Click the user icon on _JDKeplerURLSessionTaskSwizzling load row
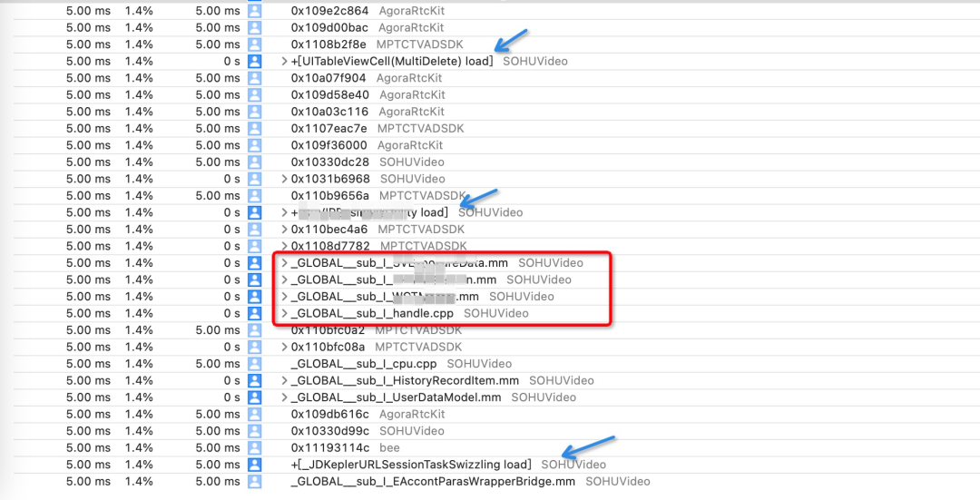The height and width of the screenshot is (500, 980). [x=254, y=465]
